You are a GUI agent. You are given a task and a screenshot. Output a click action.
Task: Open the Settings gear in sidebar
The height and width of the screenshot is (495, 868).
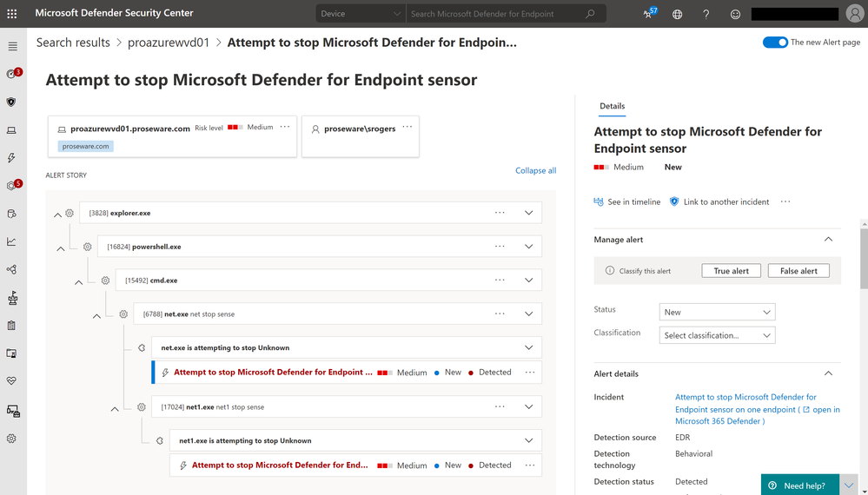pyautogui.click(x=11, y=439)
